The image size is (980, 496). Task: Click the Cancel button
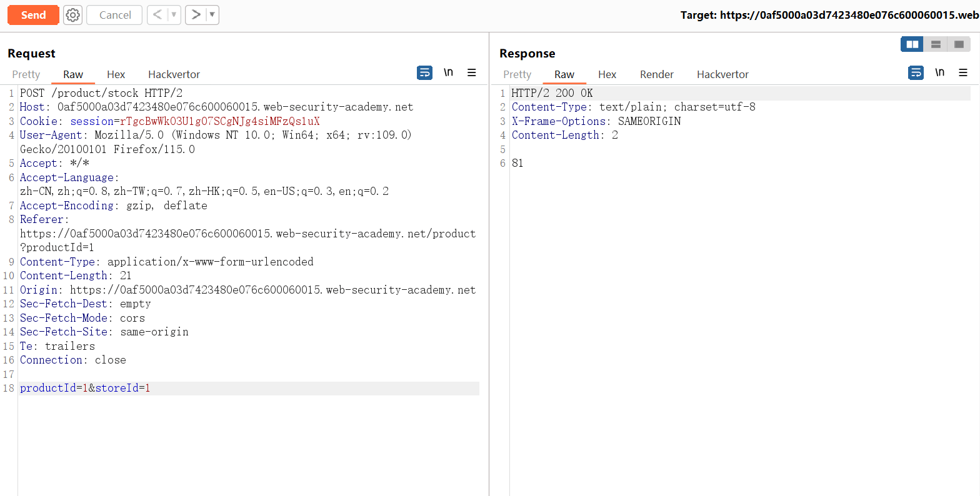(x=115, y=15)
